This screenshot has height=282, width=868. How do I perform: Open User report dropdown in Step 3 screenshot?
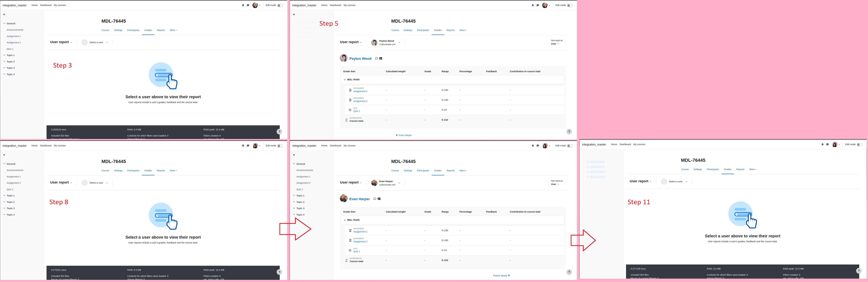(61, 42)
